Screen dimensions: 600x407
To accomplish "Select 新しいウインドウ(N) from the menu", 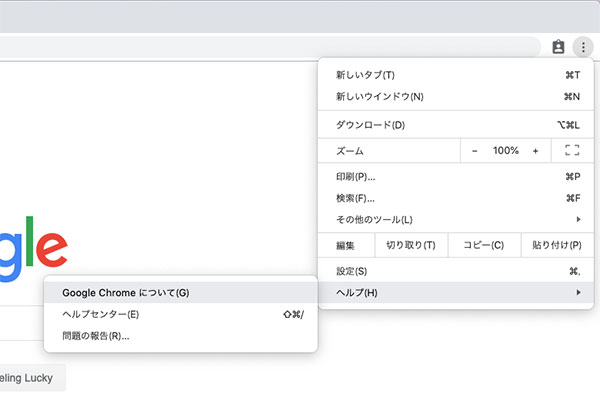I will (380, 97).
